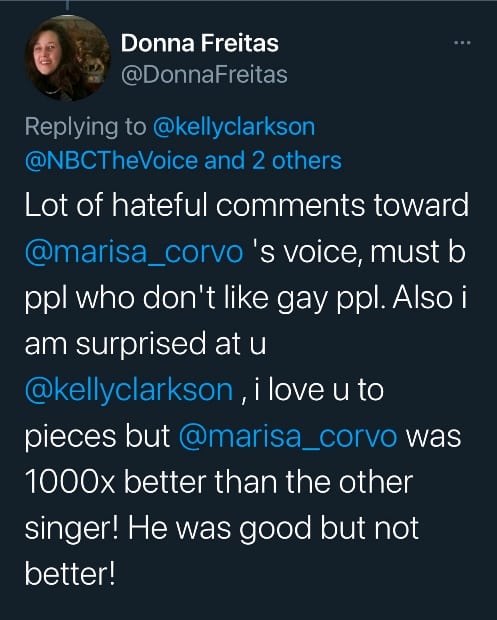
Task: Click the "pieces but" text
Action: [97, 437]
